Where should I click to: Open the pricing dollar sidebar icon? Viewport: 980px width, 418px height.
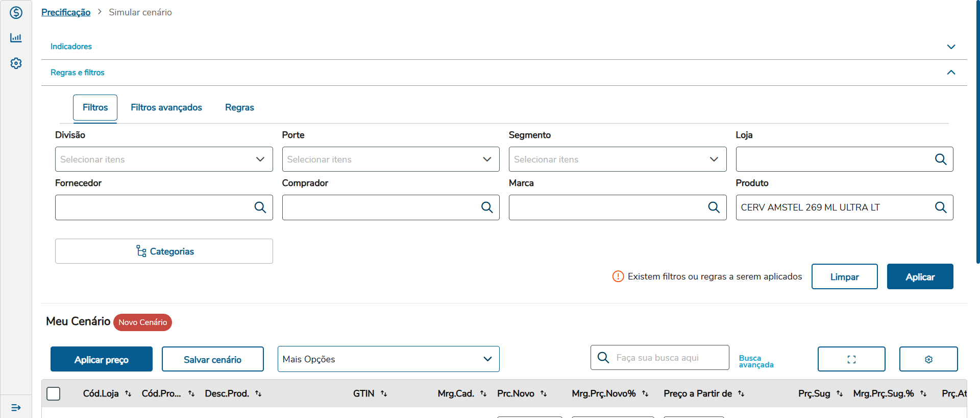click(16, 12)
